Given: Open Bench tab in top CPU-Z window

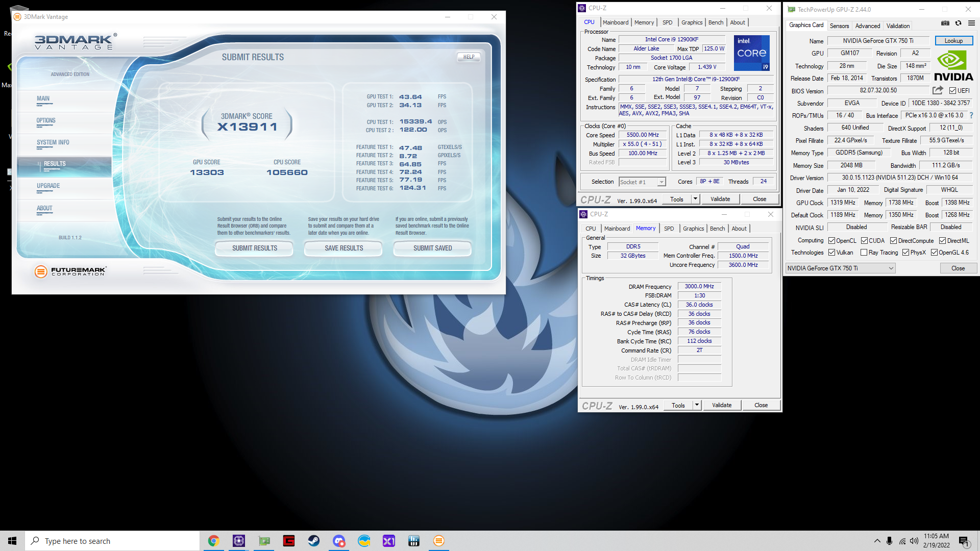Looking at the screenshot, I should (716, 22).
